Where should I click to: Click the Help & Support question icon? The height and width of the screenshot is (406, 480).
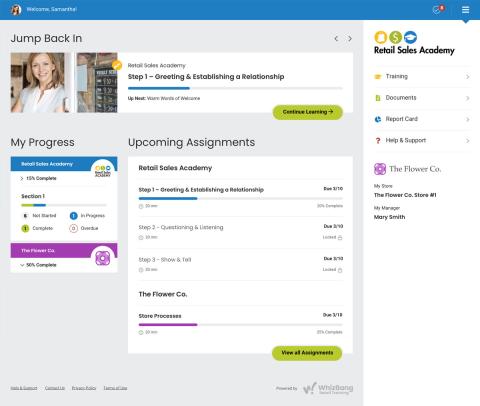pos(378,141)
